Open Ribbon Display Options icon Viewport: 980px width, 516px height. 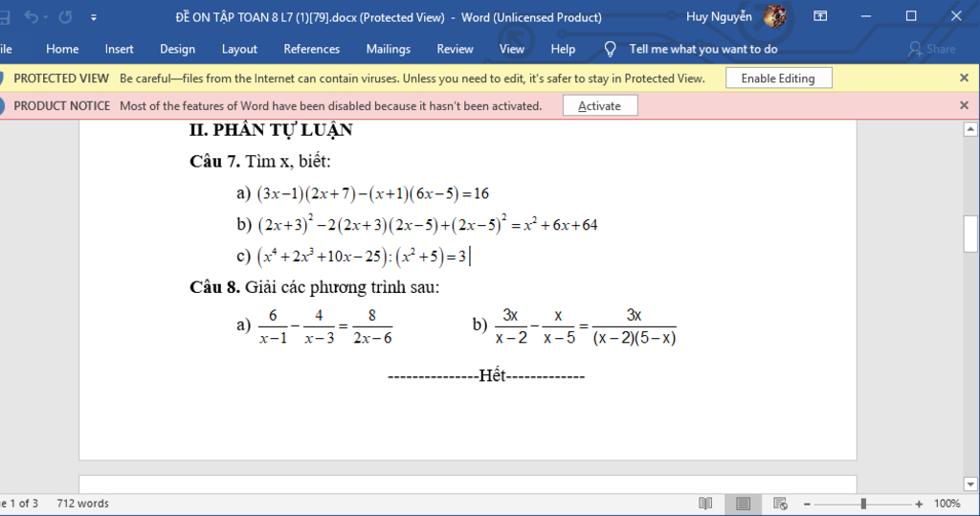pyautogui.click(x=820, y=16)
